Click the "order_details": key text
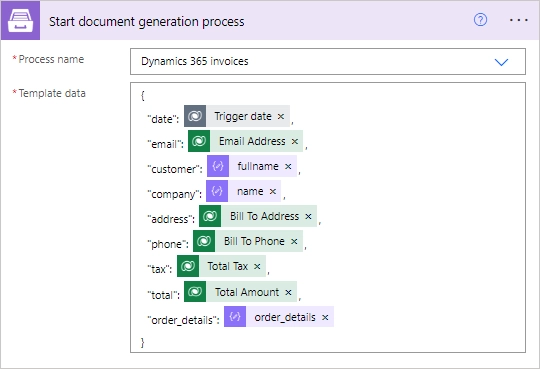 183,320
